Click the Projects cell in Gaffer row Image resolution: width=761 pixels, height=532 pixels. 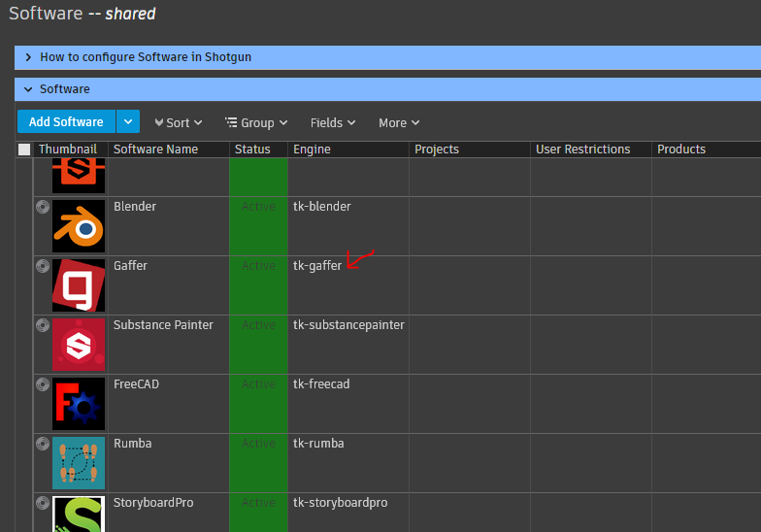(x=470, y=285)
